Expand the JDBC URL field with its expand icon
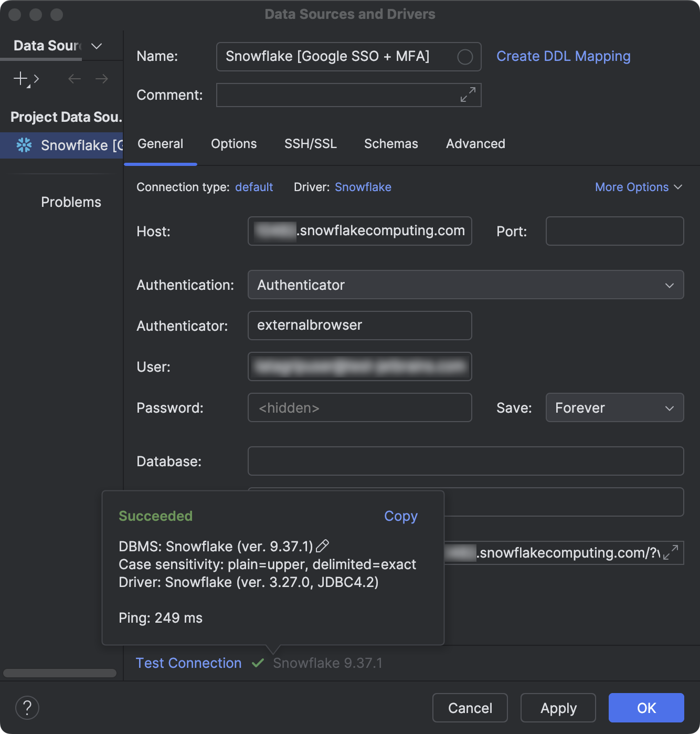This screenshot has width=700, height=734. [x=670, y=553]
